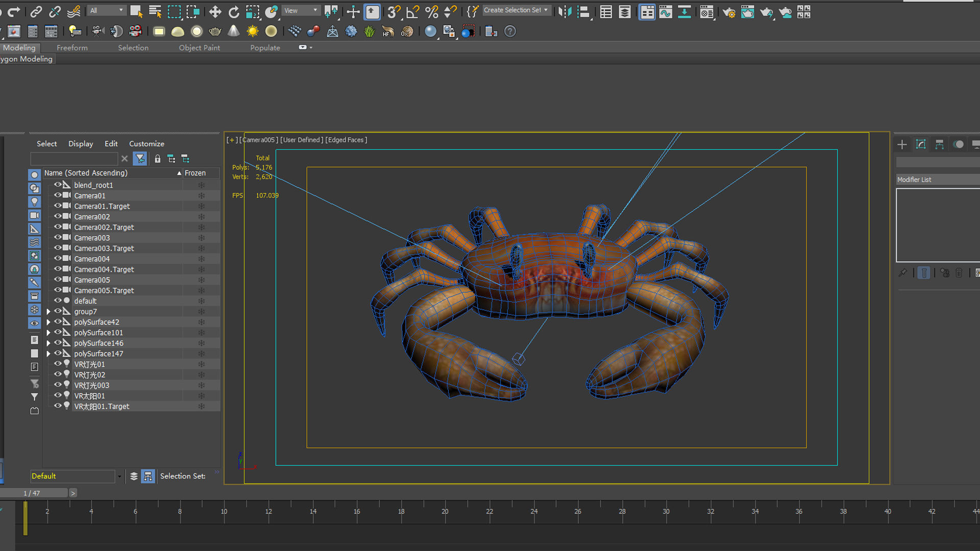Open the Scene Explorer Customize menu

(146, 144)
